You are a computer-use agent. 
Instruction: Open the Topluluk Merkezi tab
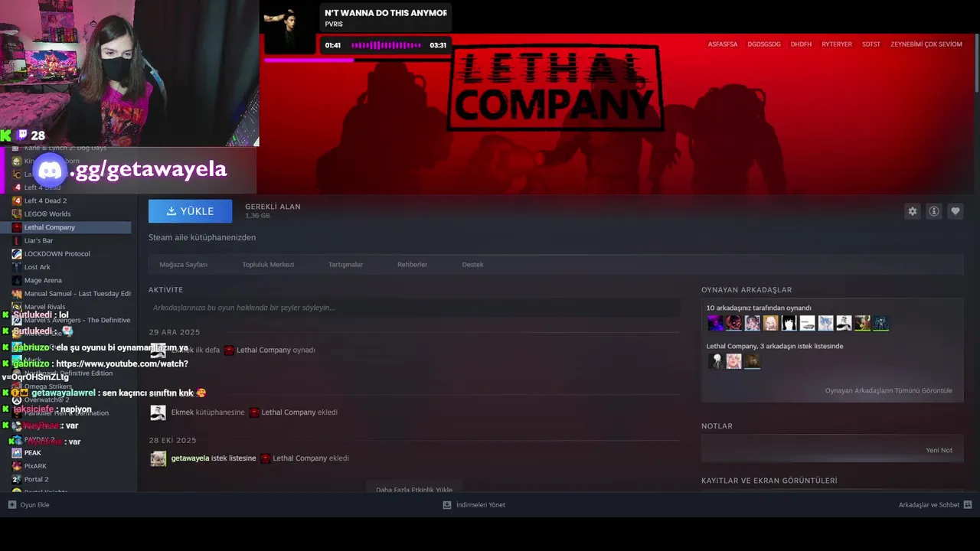pyautogui.click(x=268, y=265)
